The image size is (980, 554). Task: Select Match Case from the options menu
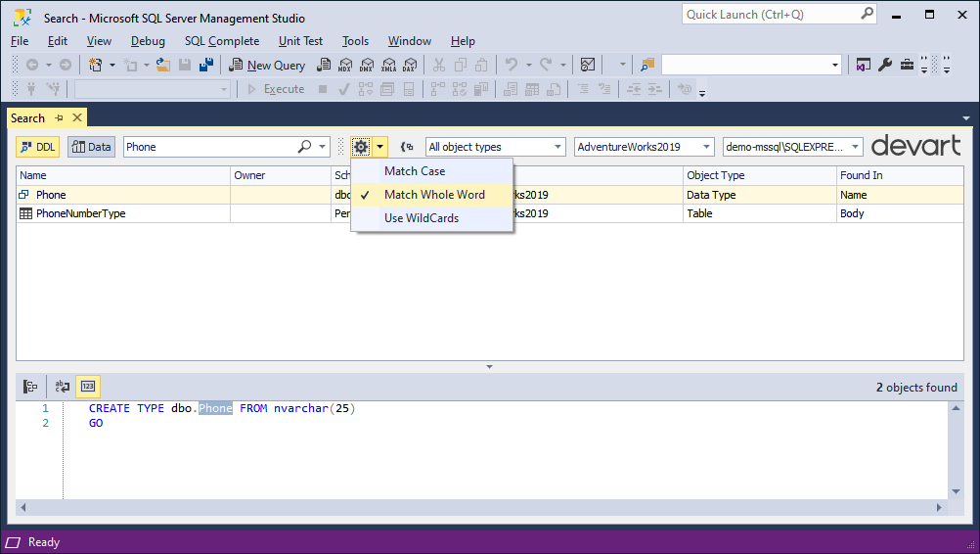[415, 171]
